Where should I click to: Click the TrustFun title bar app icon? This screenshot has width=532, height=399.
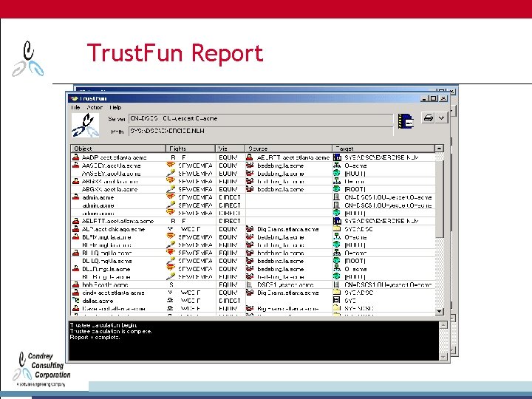pyautogui.click(x=75, y=98)
